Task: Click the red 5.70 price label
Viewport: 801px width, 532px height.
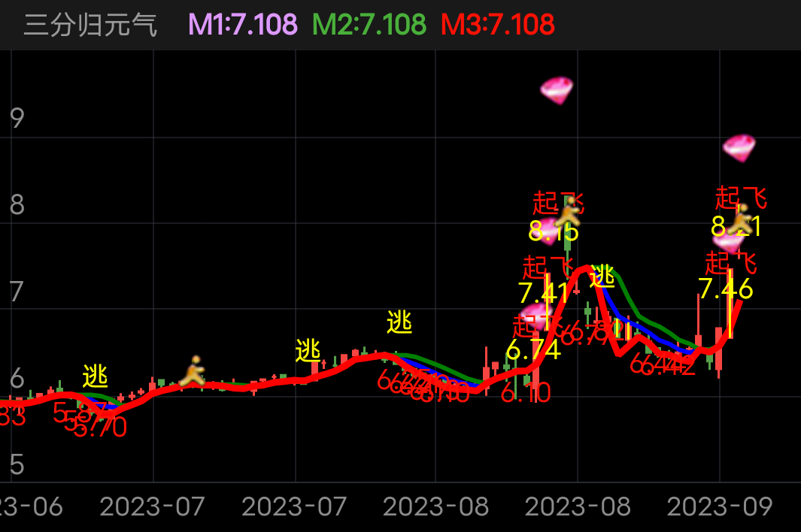Action: (101, 428)
